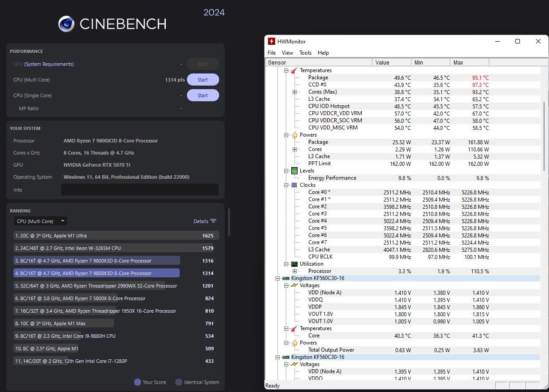The image size is (549, 392).
Task: Collapse the Clocks tree node
Action: tap(286, 185)
